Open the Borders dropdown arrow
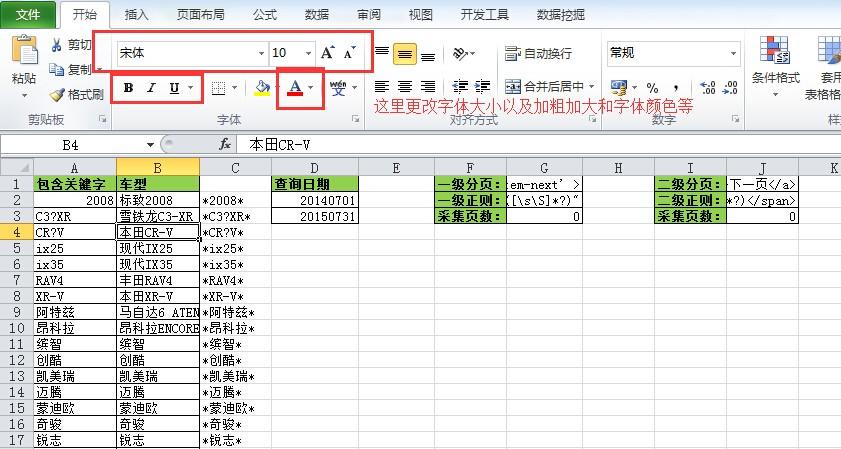Image resolution: width=841 pixels, height=449 pixels. tap(234, 88)
